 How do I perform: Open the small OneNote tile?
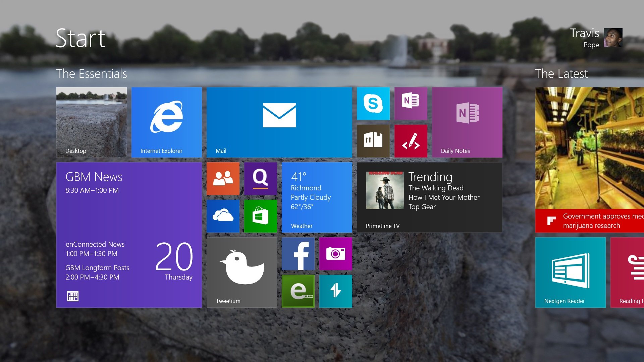pos(411,104)
